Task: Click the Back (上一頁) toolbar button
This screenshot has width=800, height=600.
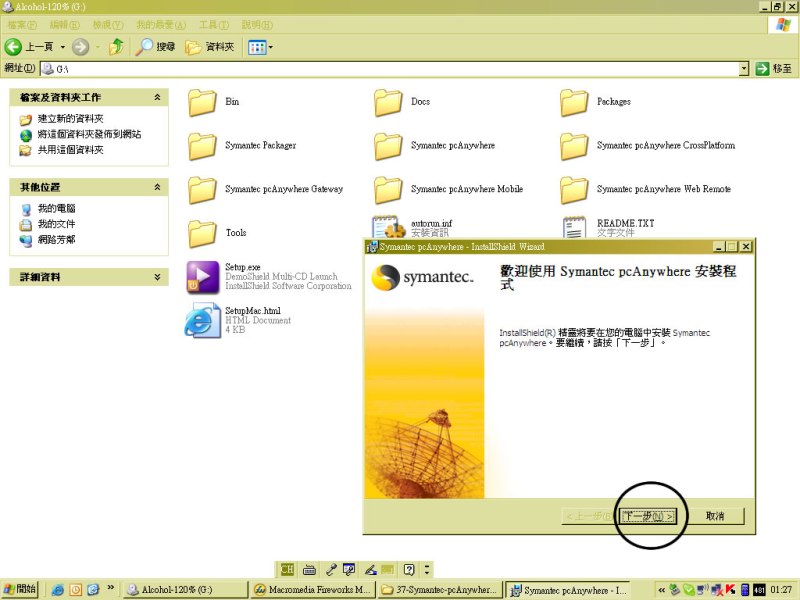Action: 29,47
